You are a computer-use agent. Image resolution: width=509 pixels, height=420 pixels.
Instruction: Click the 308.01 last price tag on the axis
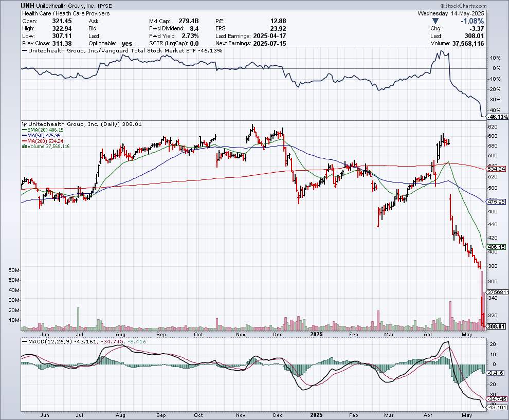coord(497,326)
